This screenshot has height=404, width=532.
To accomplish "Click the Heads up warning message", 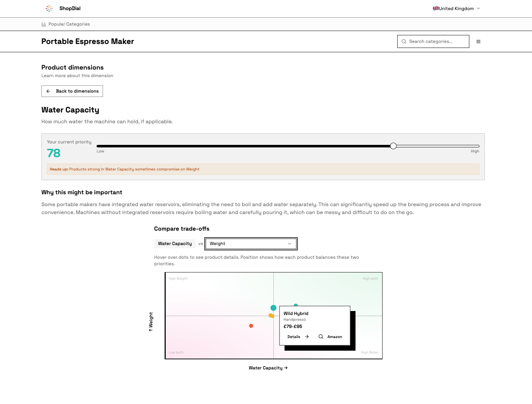I will (263, 169).
